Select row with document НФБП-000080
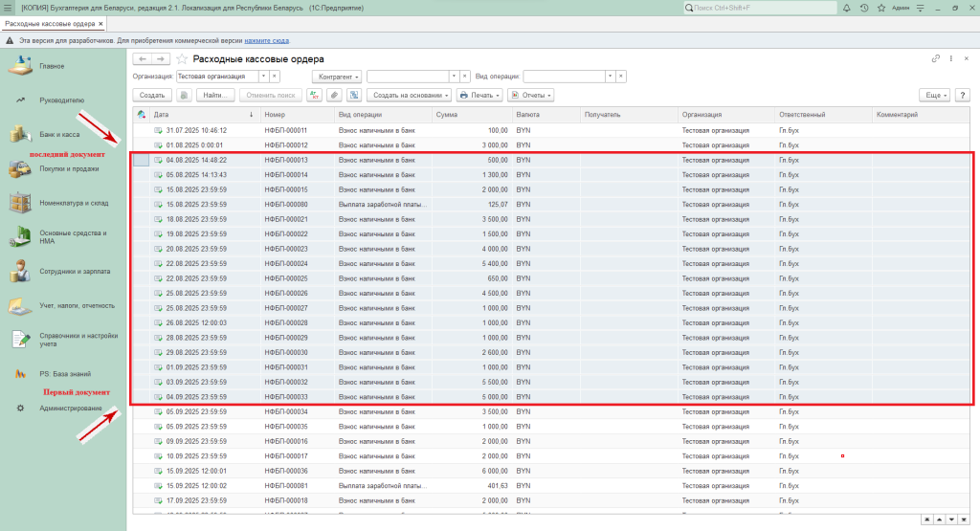 tap(284, 204)
